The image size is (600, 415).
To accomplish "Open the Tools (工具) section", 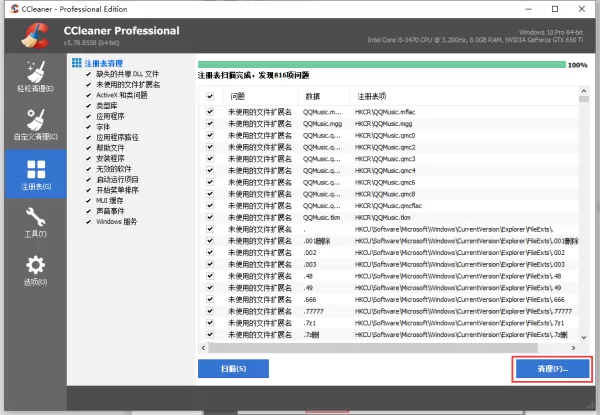I will 36,222.
